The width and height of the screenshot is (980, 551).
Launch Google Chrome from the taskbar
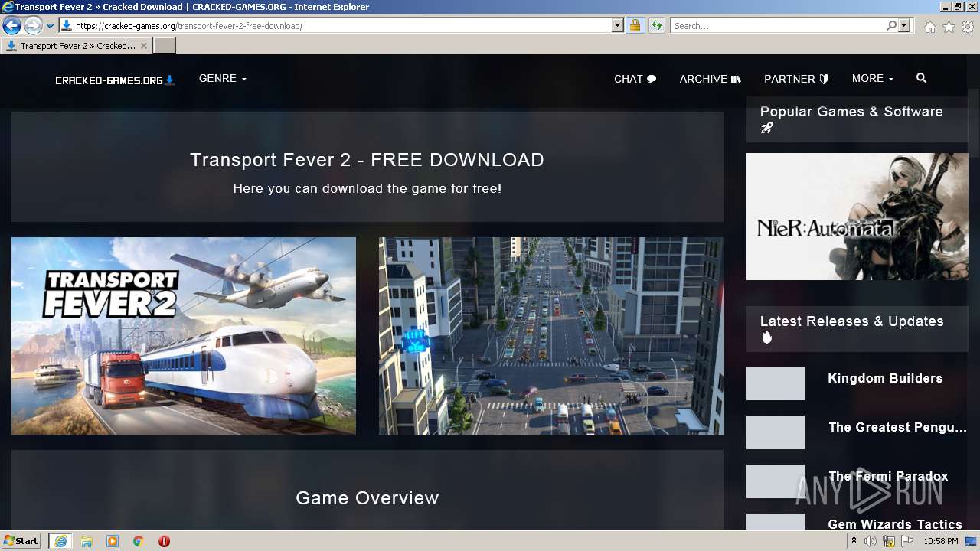[x=139, y=541]
